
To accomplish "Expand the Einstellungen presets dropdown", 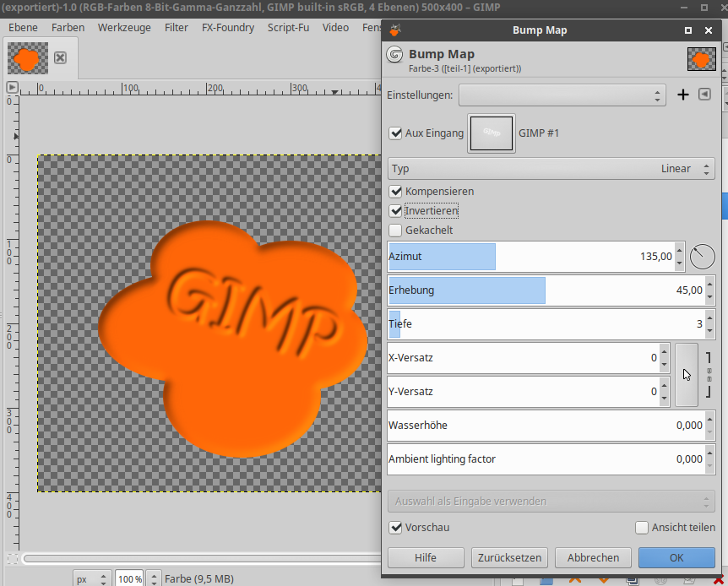I will (x=562, y=95).
